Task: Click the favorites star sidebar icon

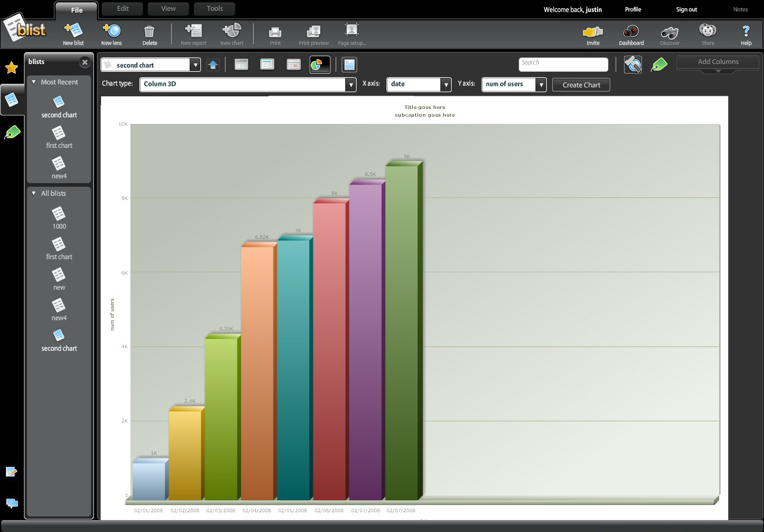Action: [x=11, y=68]
